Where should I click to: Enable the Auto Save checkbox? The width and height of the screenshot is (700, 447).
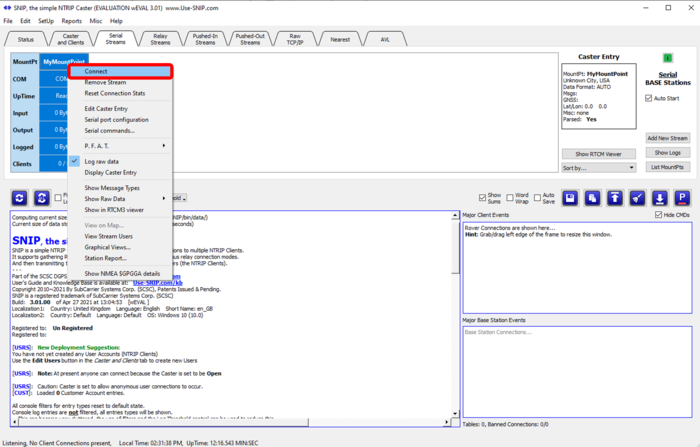[x=537, y=197]
